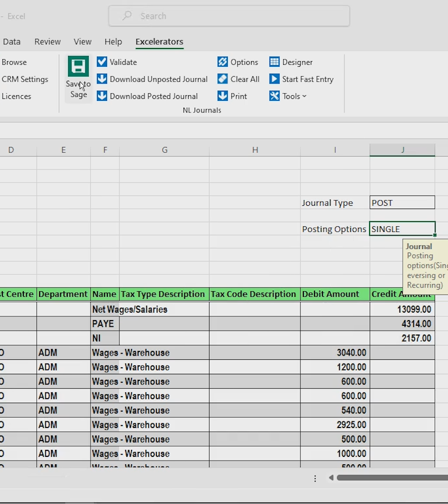Click credit amount 4314.00
The height and width of the screenshot is (504, 448).
402,324
